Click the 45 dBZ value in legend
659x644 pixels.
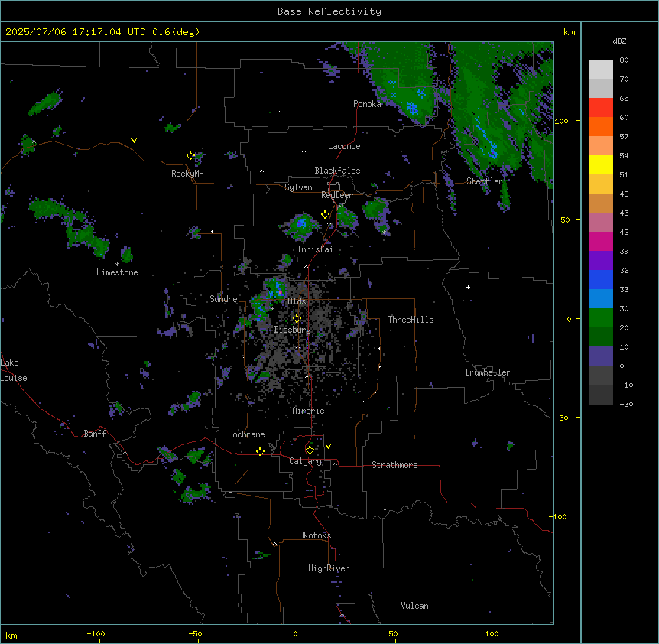pyautogui.click(x=624, y=213)
